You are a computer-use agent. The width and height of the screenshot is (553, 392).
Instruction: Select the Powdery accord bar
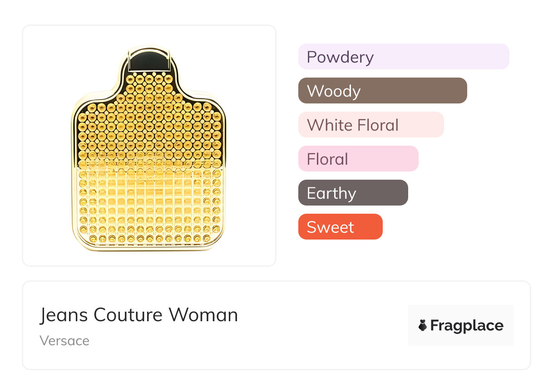coord(403,57)
